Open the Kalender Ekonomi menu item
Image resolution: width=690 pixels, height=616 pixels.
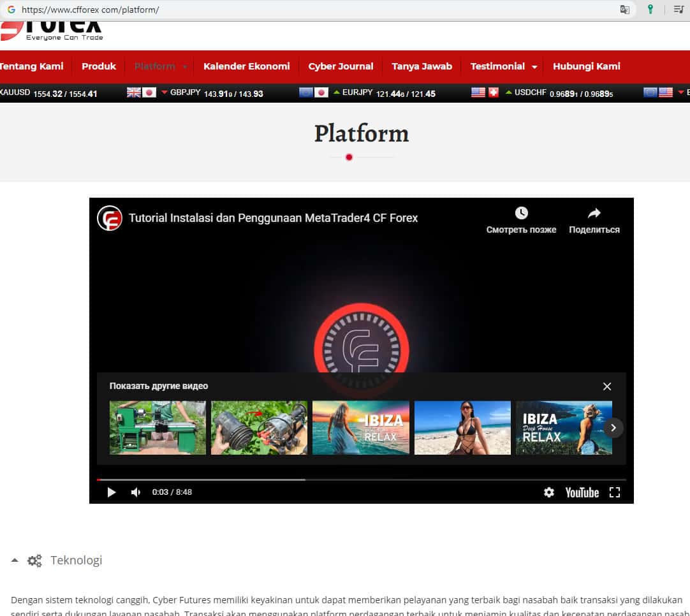246,66
